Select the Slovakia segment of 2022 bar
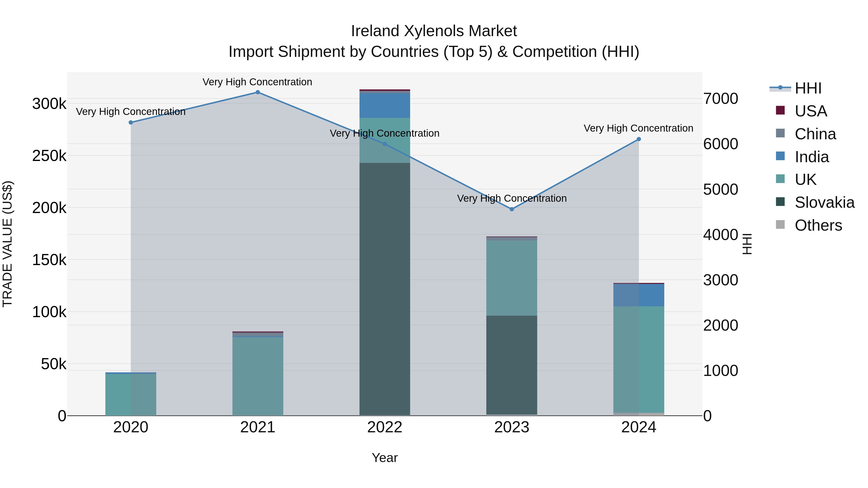Image resolution: width=868 pixels, height=488 pixels. 385,289
